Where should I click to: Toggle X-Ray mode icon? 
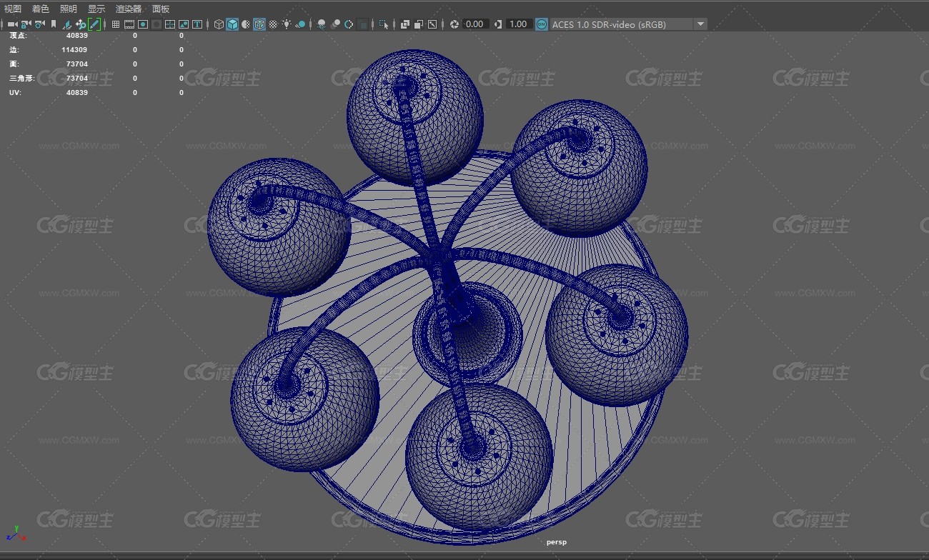point(405,24)
